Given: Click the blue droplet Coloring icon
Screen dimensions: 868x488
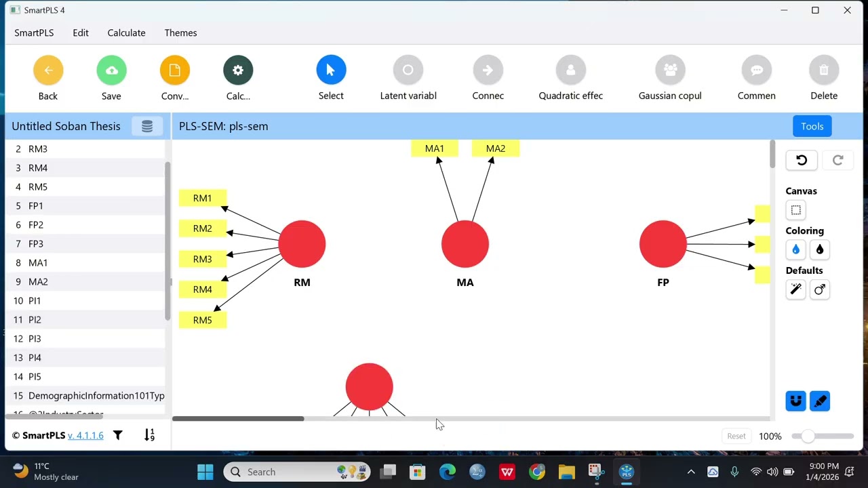Looking at the screenshot, I should (x=796, y=249).
